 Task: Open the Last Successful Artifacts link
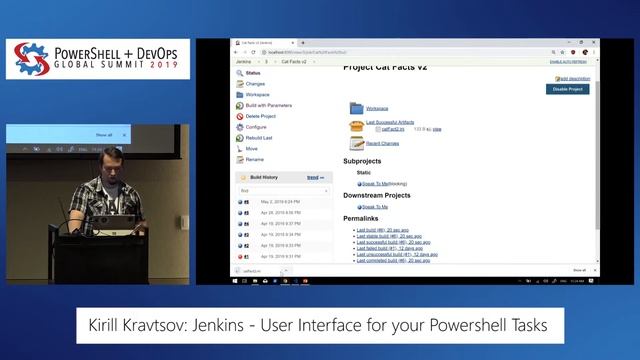pos(390,122)
